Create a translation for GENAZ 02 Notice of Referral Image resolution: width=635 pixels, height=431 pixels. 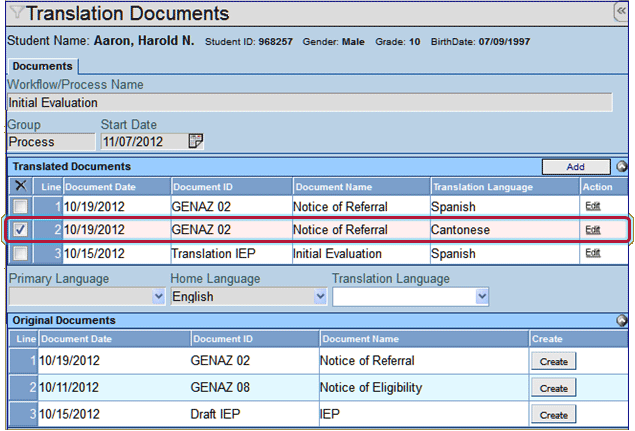click(x=554, y=361)
